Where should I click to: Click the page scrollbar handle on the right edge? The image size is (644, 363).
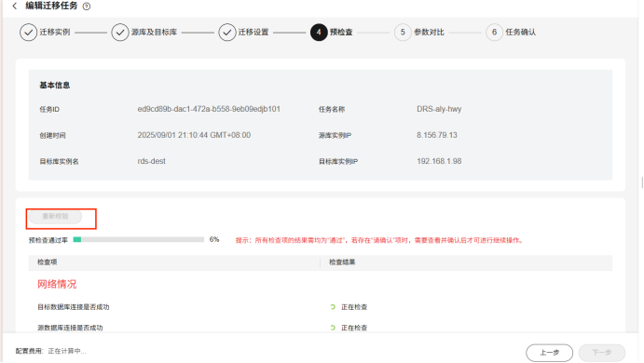[x=642, y=182]
